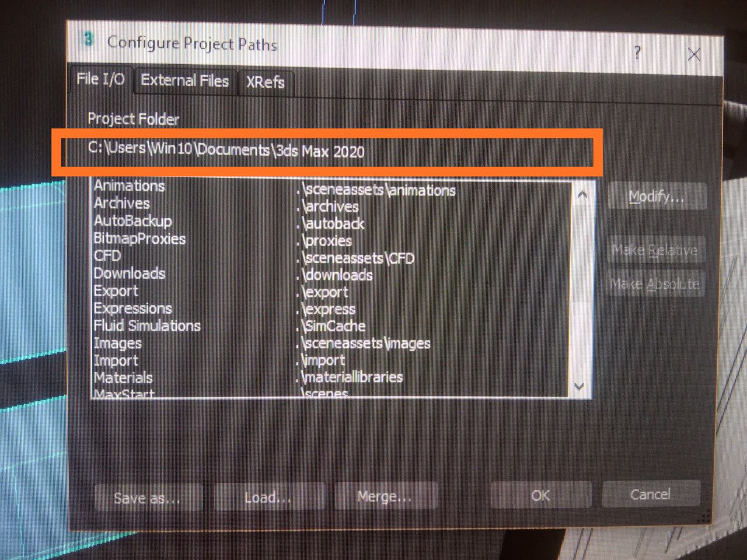Select the CFD path row
747x560 pixels.
pos(331,257)
